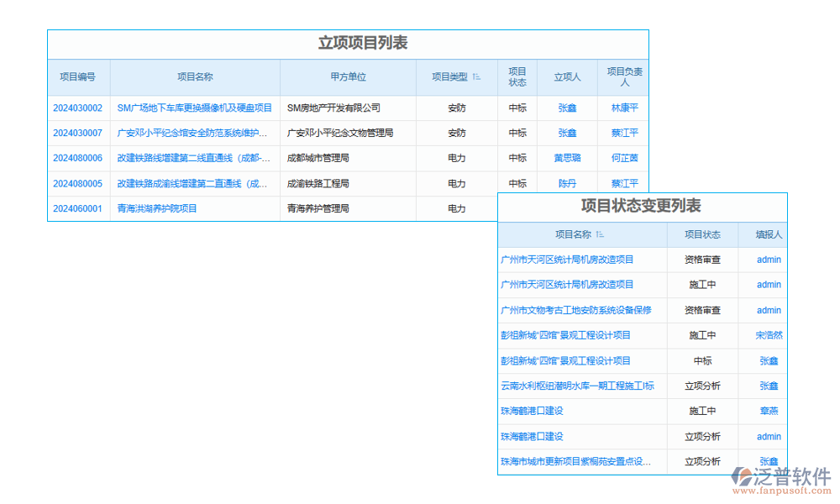Click 章燕 filler for 珠海鹤港口建设
This screenshot has height=504, width=840.
coord(769,412)
